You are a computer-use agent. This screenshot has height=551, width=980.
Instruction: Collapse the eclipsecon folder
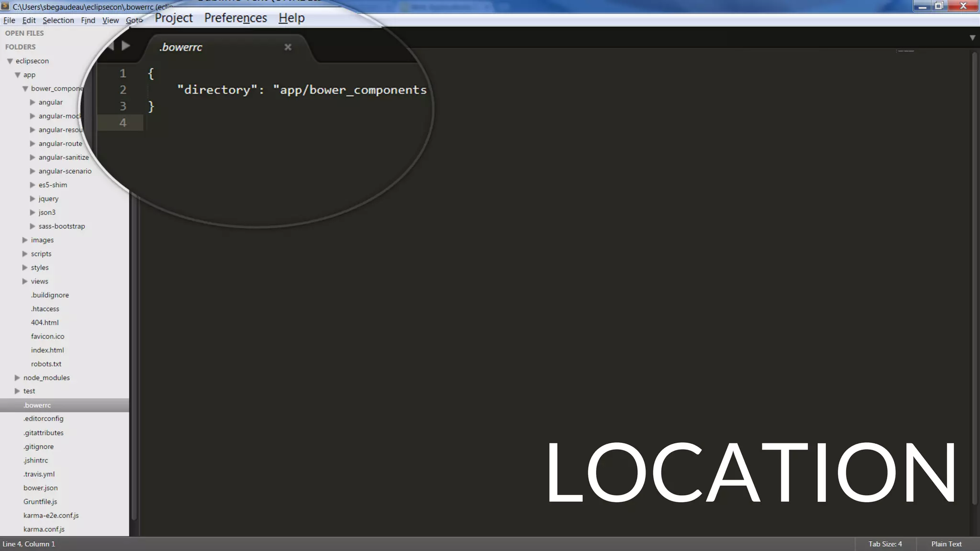click(10, 61)
